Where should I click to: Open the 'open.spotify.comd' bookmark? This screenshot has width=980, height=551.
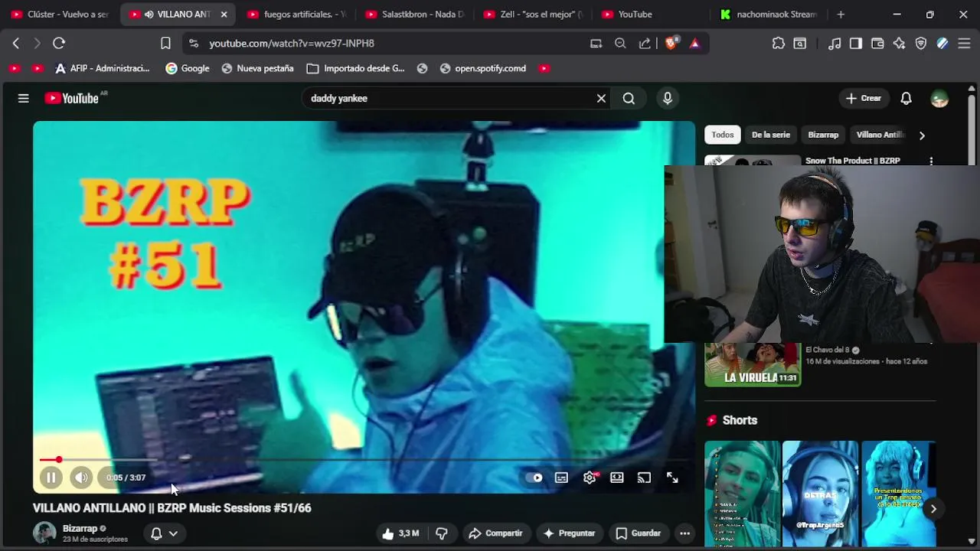pos(482,68)
